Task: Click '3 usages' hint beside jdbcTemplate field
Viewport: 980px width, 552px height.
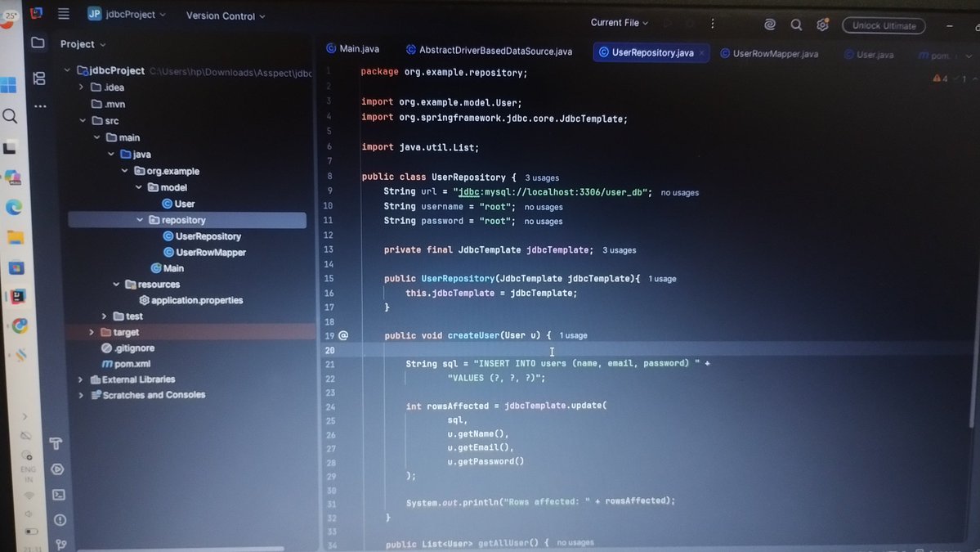Action: (620, 250)
